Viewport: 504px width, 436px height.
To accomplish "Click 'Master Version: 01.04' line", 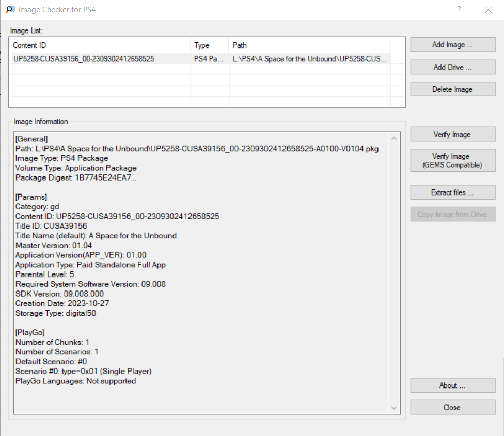I will pos(54,245).
